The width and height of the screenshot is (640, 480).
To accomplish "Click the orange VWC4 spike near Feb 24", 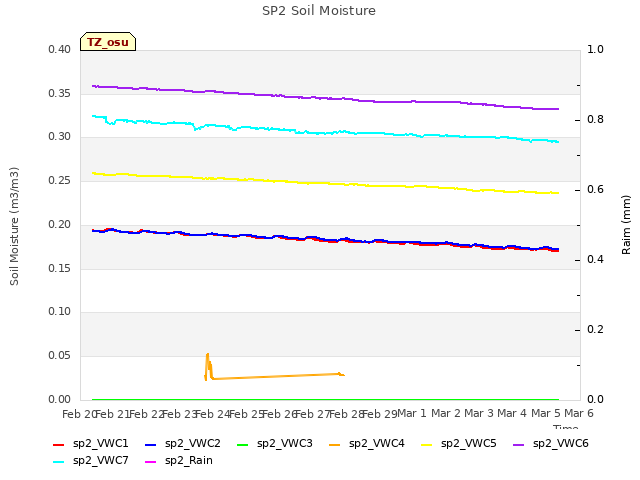I will pos(208,366).
